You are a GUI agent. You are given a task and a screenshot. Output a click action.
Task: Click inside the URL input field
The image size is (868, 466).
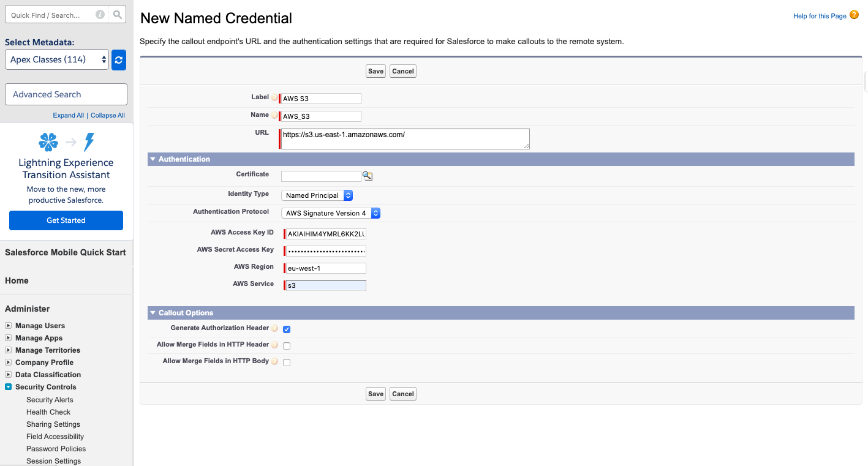pos(404,139)
